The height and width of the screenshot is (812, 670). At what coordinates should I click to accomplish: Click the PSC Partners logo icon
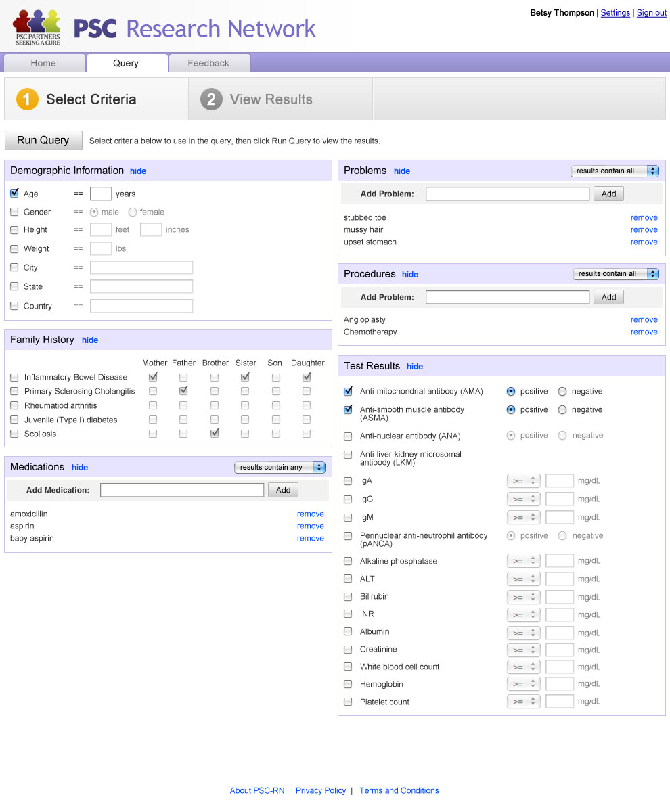(37, 27)
